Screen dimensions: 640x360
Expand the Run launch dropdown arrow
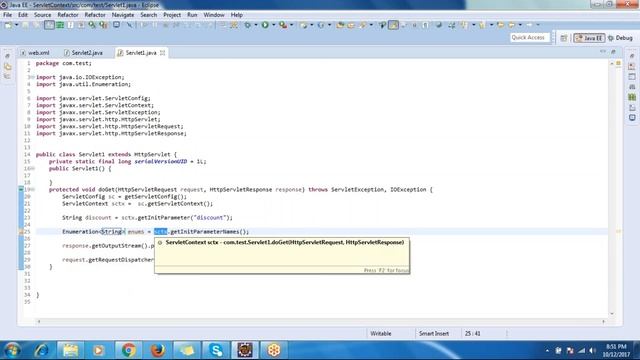pos(274,25)
